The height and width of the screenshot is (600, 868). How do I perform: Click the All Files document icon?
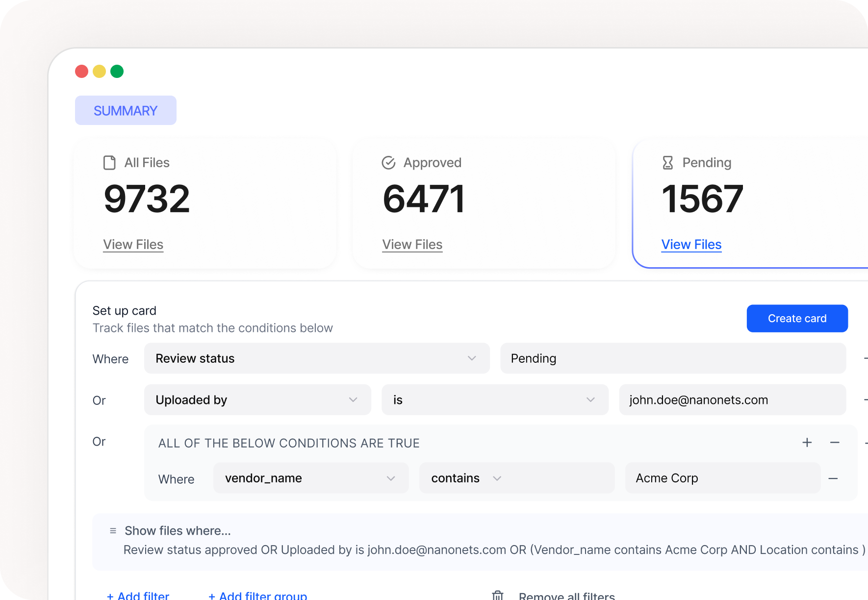tap(109, 163)
